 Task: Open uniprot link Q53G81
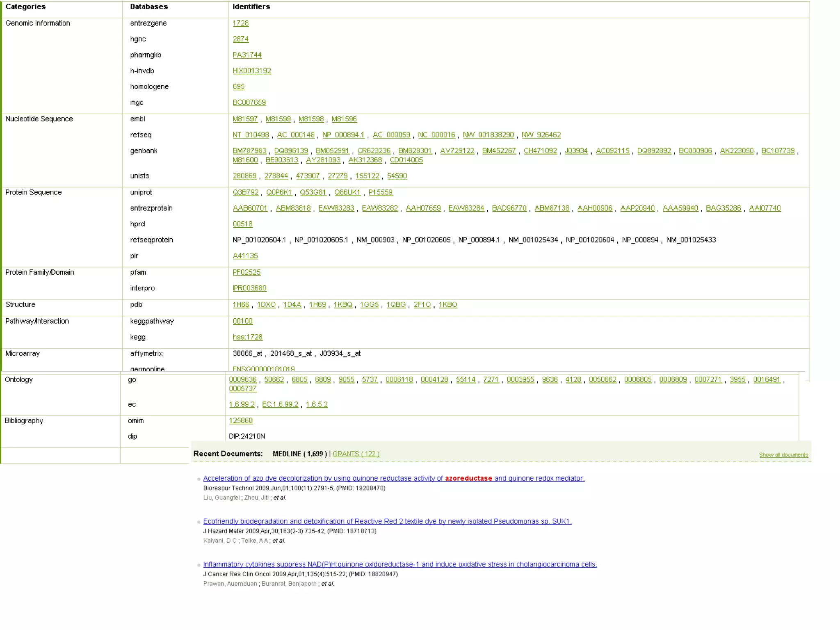pyautogui.click(x=313, y=192)
